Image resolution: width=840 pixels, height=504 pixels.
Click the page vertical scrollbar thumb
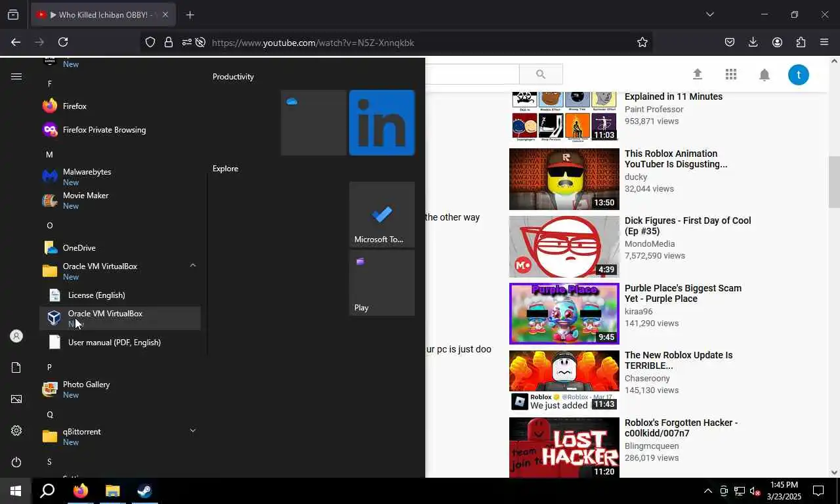pos(834,182)
